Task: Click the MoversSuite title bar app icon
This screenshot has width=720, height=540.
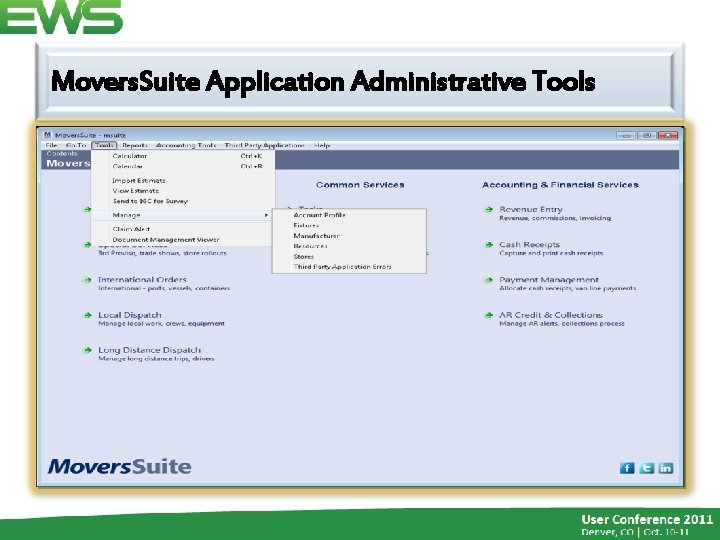Action: tap(47, 135)
